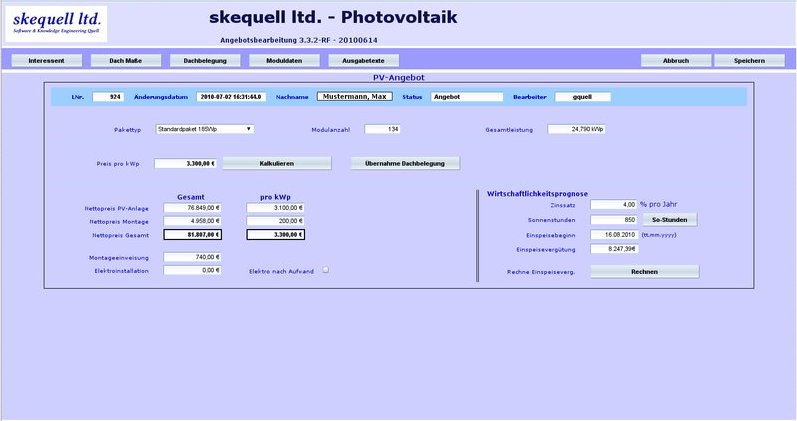797x421 pixels.
Task: Click the Wirtschaftlichkeitsprognose heading
Action: click(537, 194)
